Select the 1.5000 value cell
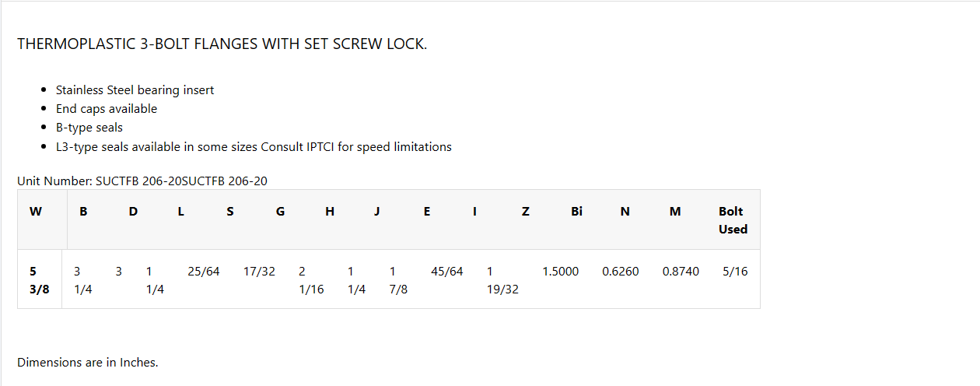 560,272
